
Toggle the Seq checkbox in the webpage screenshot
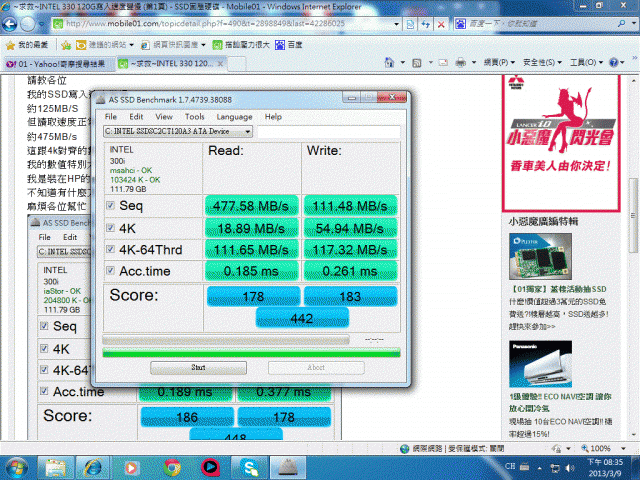point(44,326)
